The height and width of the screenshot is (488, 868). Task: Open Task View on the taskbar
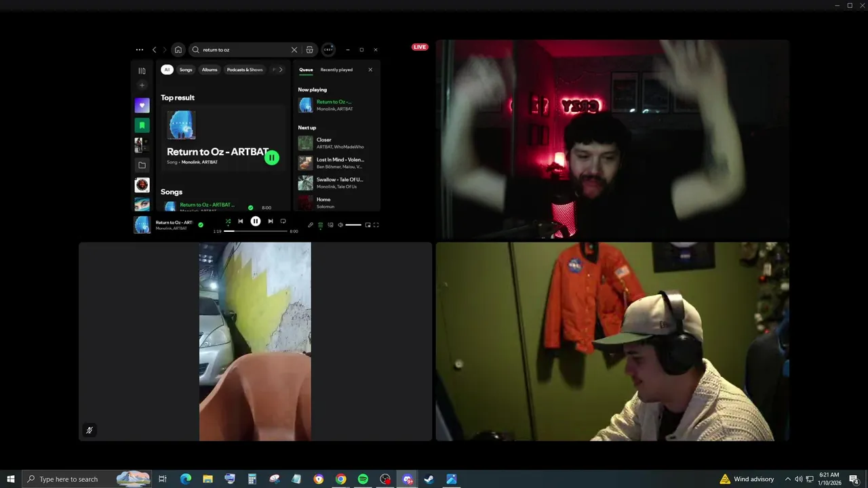click(163, 479)
